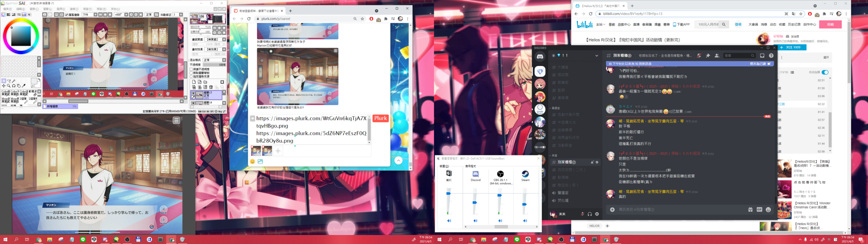Switch to the bilibili Helios browser tab
This screenshot has width=868, height=244.
[600, 6]
